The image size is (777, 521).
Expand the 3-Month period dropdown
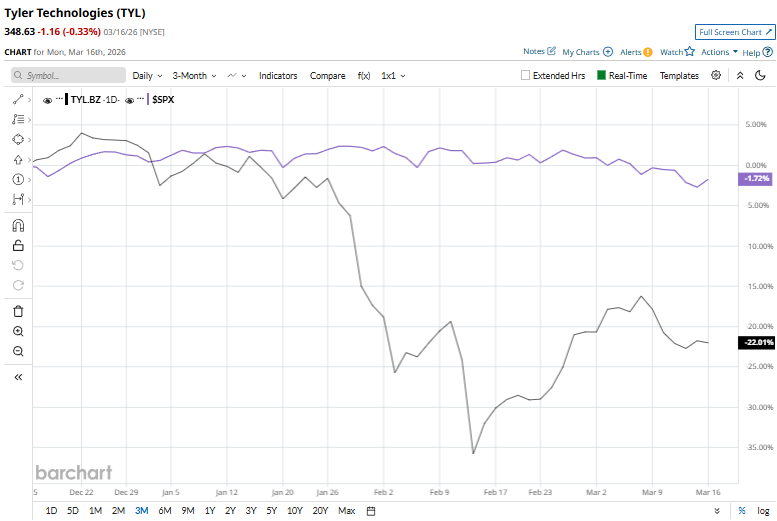click(x=194, y=75)
